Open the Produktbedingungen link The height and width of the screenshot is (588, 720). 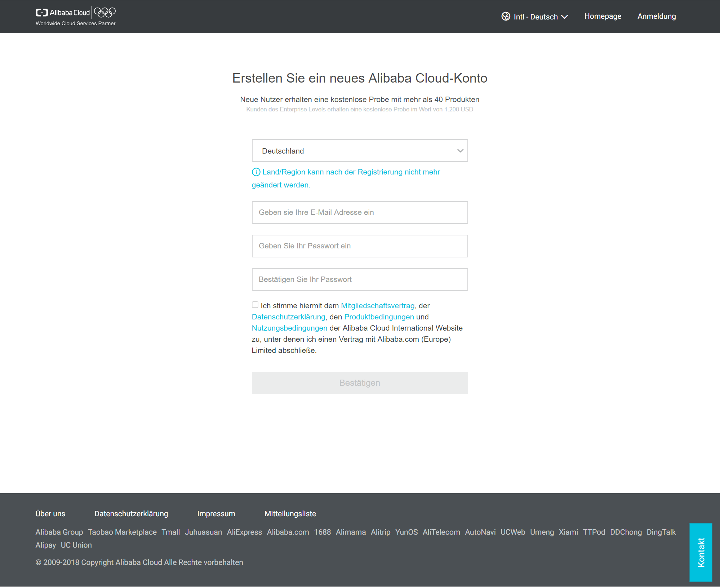379,317
